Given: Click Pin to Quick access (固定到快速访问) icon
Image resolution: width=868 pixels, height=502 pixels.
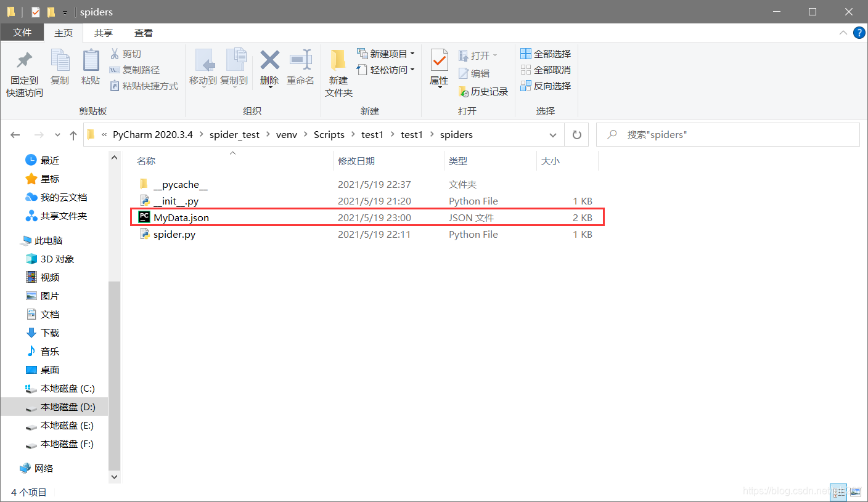Looking at the screenshot, I should pyautogui.click(x=24, y=60).
